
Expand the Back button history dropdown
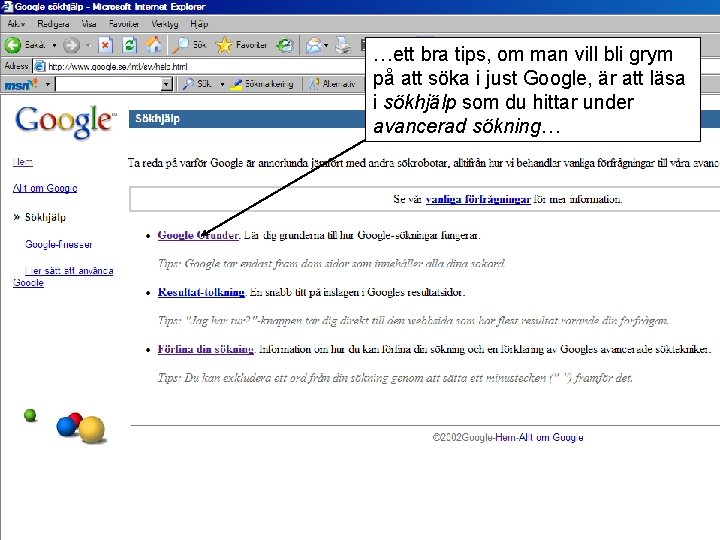[x=54, y=45]
